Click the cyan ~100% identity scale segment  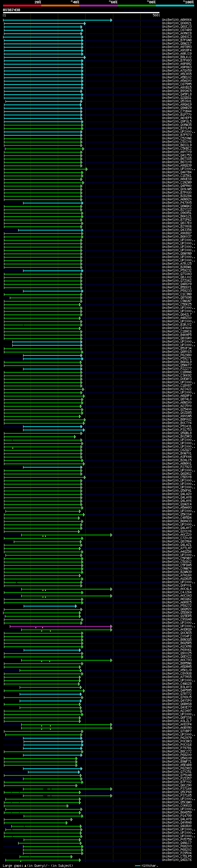[x=175, y=6]
